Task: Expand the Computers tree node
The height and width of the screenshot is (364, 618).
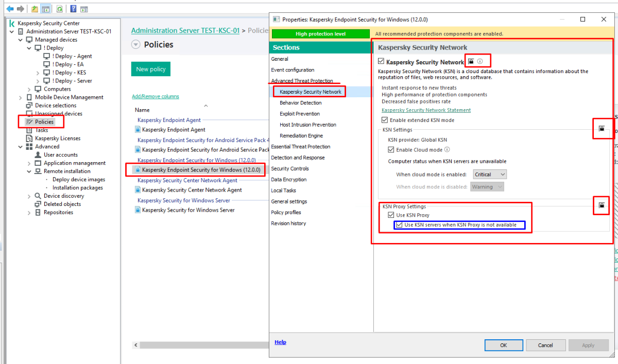Action: (x=30, y=89)
